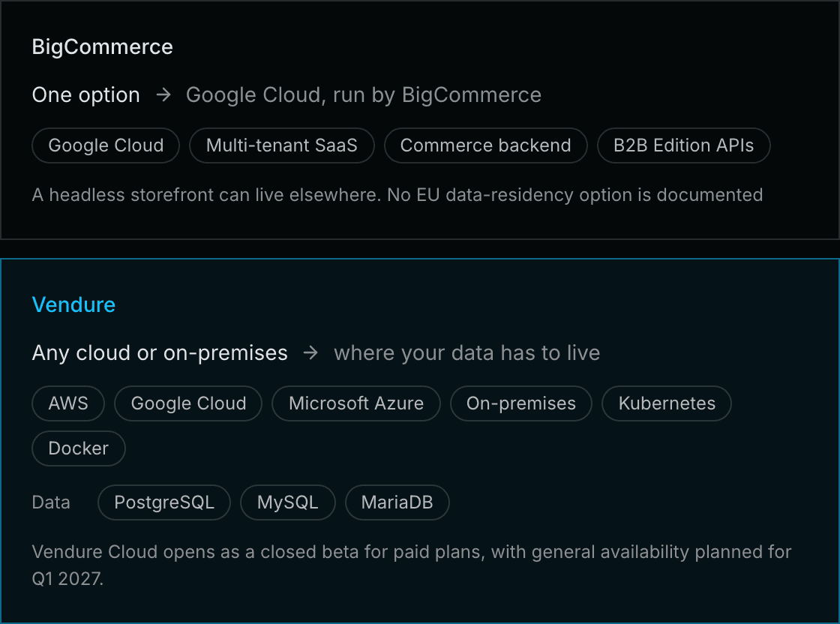Click the 'Data' row label
Screen dimensions: 840x624
point(51,502)
